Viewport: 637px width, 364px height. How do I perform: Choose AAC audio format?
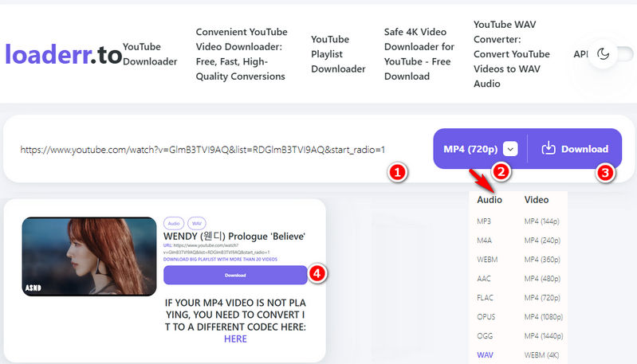483,279
